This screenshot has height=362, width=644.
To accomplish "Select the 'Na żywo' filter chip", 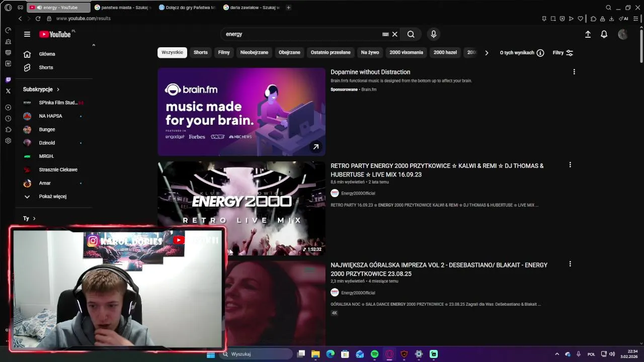I will click(x=370, y=52).
